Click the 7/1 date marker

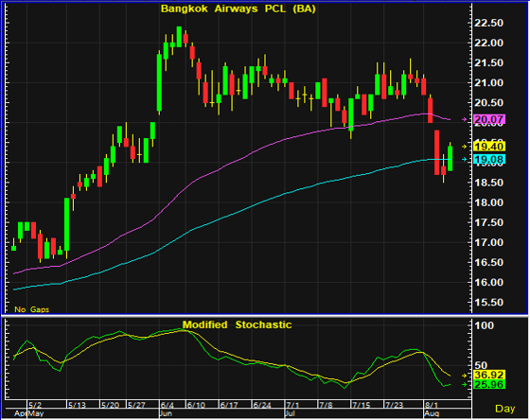[292, 405]
